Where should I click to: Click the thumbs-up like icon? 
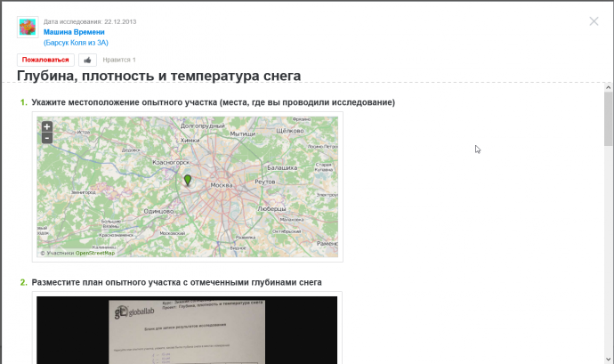click(x=87, y=60)
